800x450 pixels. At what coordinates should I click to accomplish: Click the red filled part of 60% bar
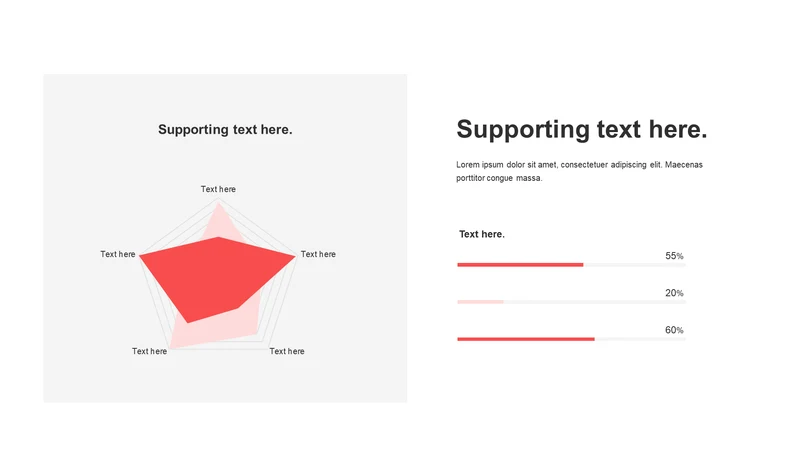click(x=526, y=339)
